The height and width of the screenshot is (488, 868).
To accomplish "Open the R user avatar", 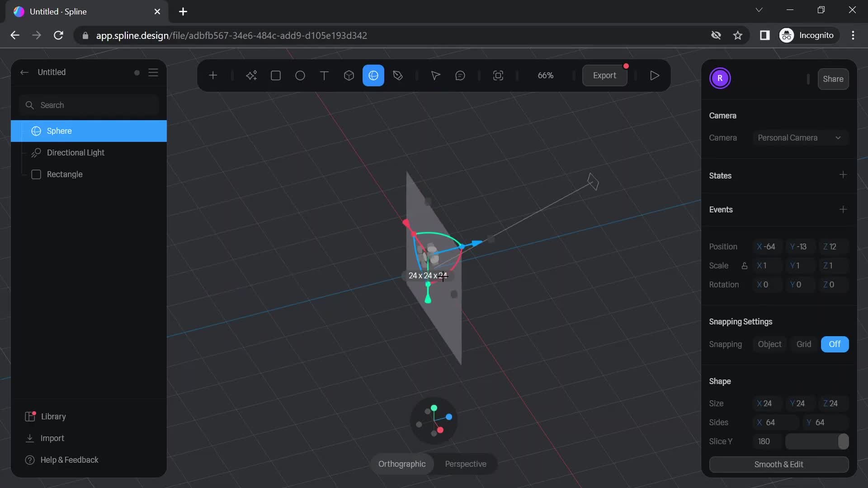I will coord(720,78).
